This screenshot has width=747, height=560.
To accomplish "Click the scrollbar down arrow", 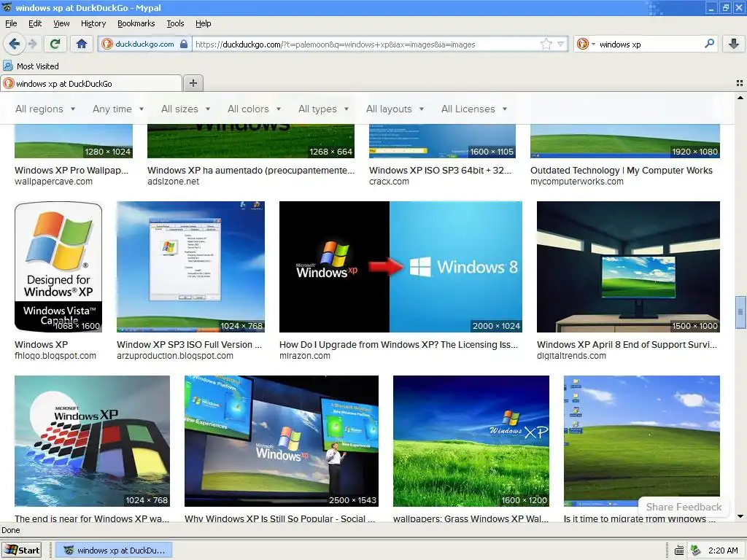I will 740,516.
